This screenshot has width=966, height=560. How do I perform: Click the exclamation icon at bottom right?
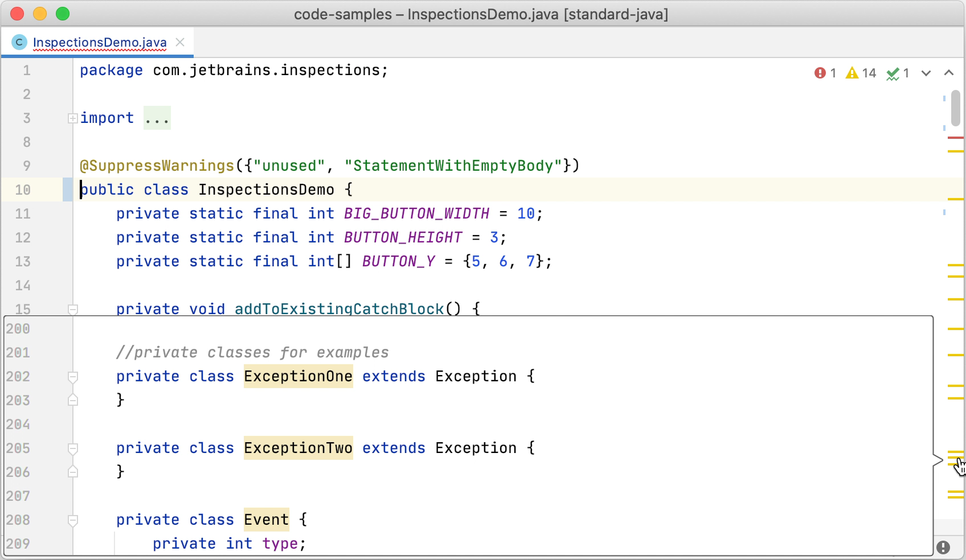point(943,547)
